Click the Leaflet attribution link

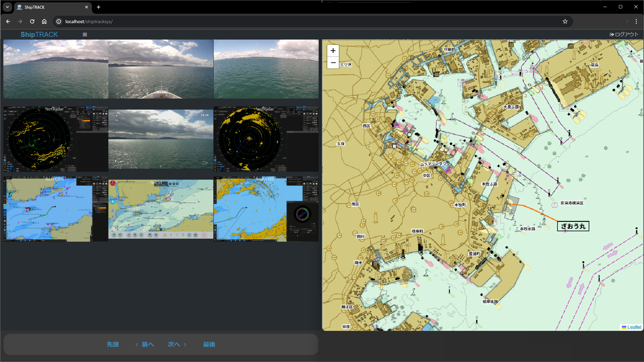click(x=634, y=327)
